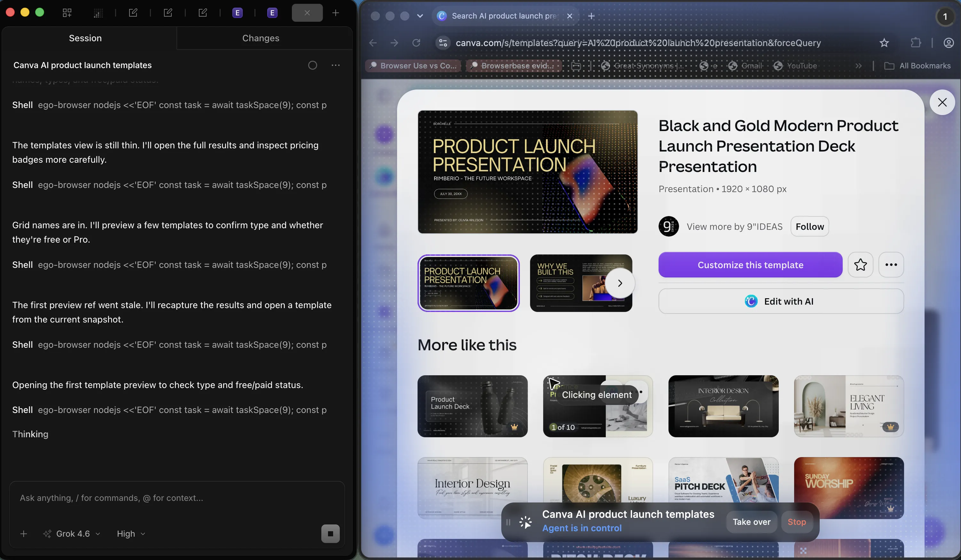Open the second compose tab icon
Image resolution: width=961 pixels, height=560 pixels.
tap(168, 13)
